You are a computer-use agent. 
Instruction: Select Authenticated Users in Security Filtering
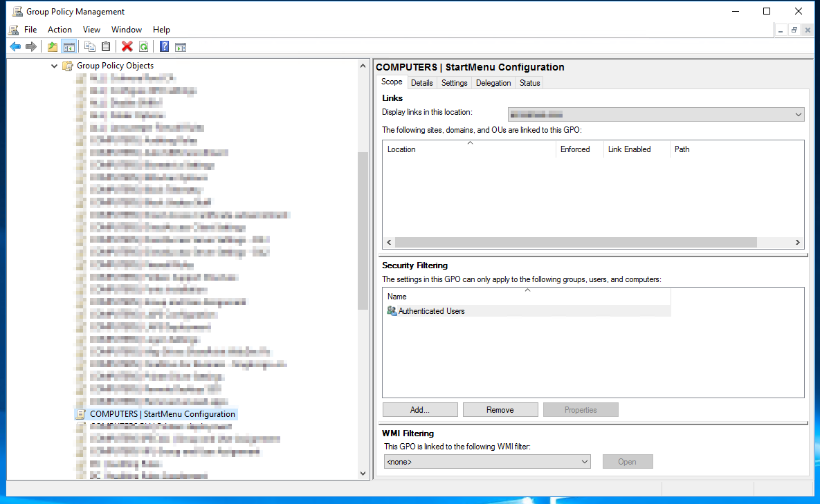pos(431,311)
